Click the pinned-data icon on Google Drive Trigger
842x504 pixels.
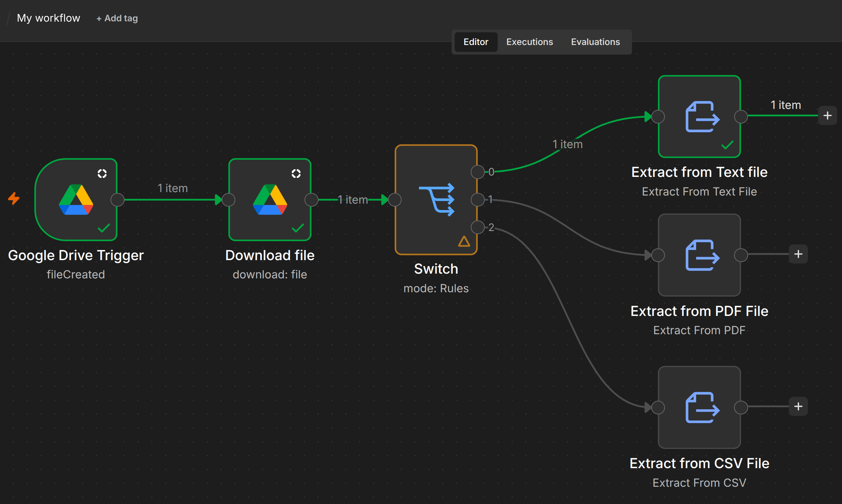(x=102, y=174)
